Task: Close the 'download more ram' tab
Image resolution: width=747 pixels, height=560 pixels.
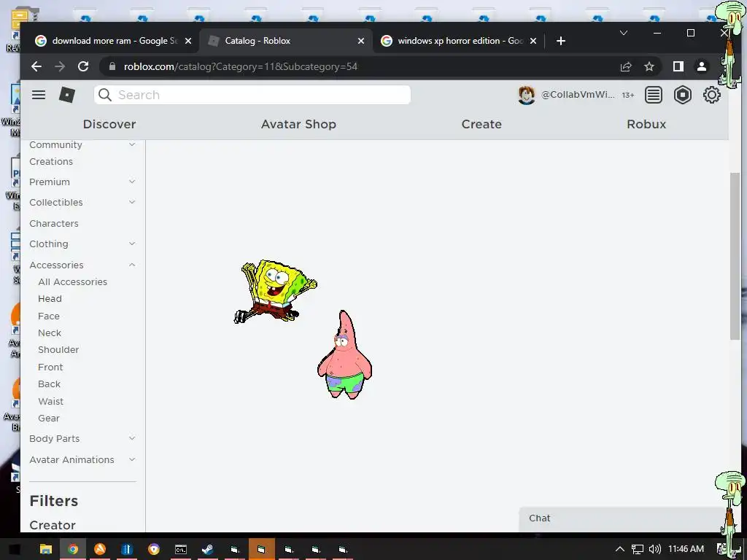Action: tap(188, 41)
